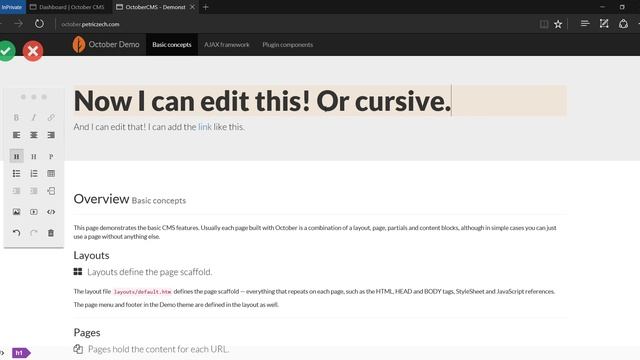Center align text in the toolbox

[x=33, y=135]
